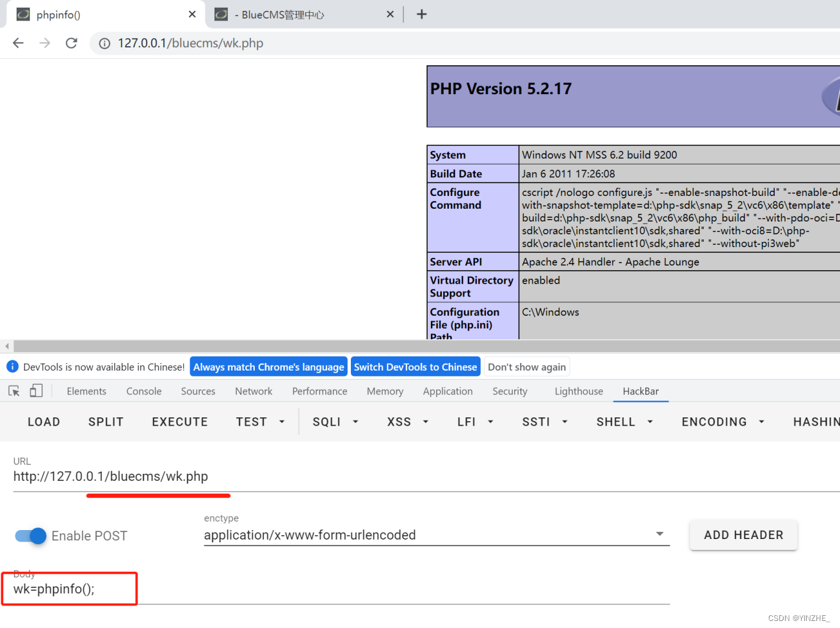The width and height of the screenshot is (840, 628).
Task: Click the C:\Windows configuration path value
Action: (550, 312)
